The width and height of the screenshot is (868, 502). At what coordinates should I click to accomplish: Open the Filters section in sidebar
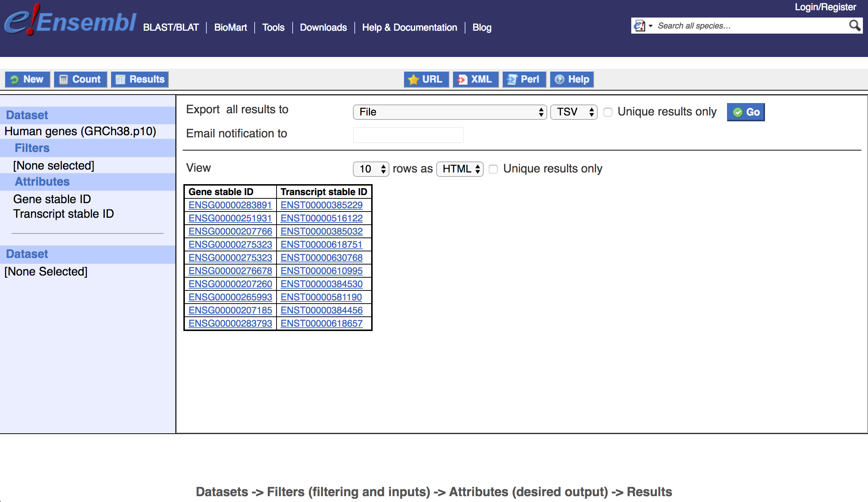32,148
